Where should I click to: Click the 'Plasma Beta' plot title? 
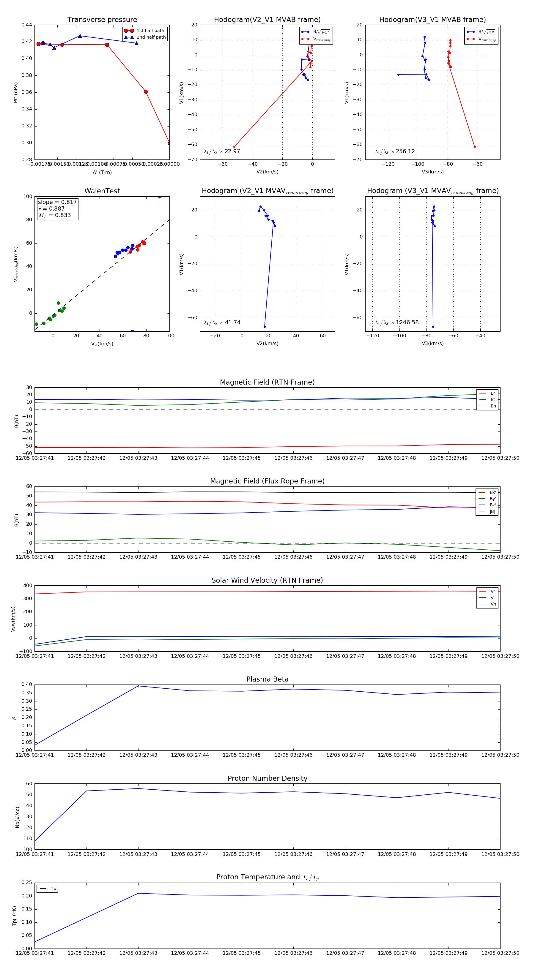[267, 679]
